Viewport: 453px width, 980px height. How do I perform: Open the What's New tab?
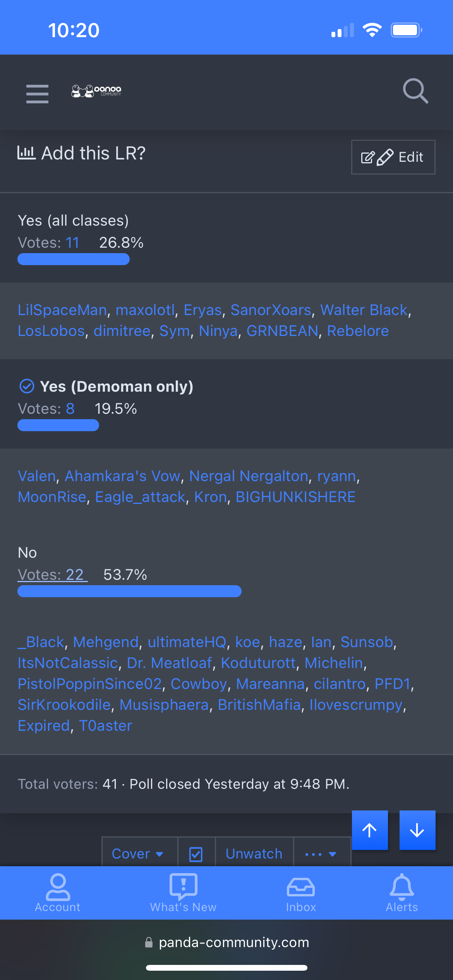[183, 893]
